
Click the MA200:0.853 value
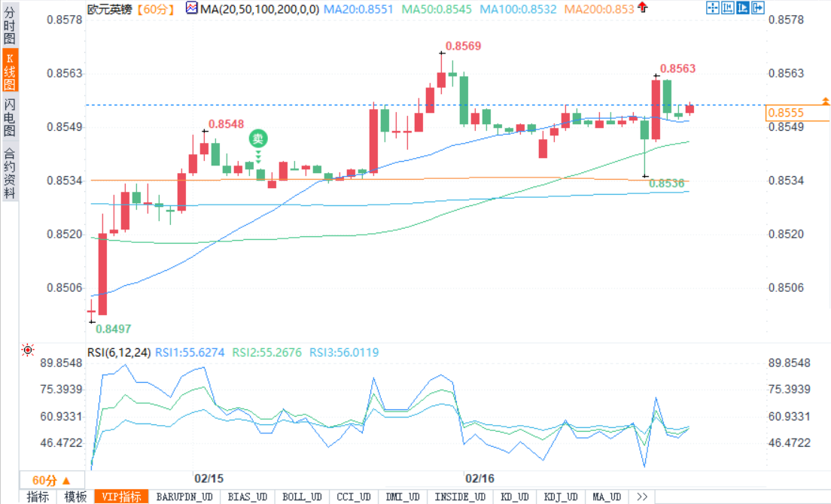coord(599,9)
